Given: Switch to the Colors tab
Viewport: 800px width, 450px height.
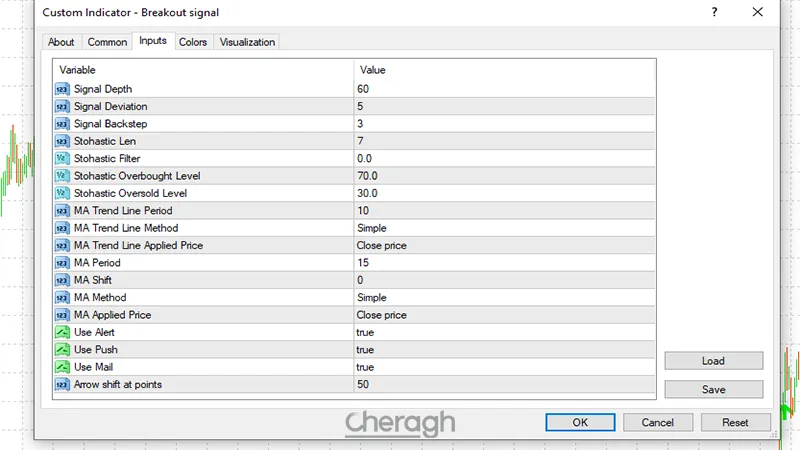Looking at the screenshot, I should (x=193, y=42).
